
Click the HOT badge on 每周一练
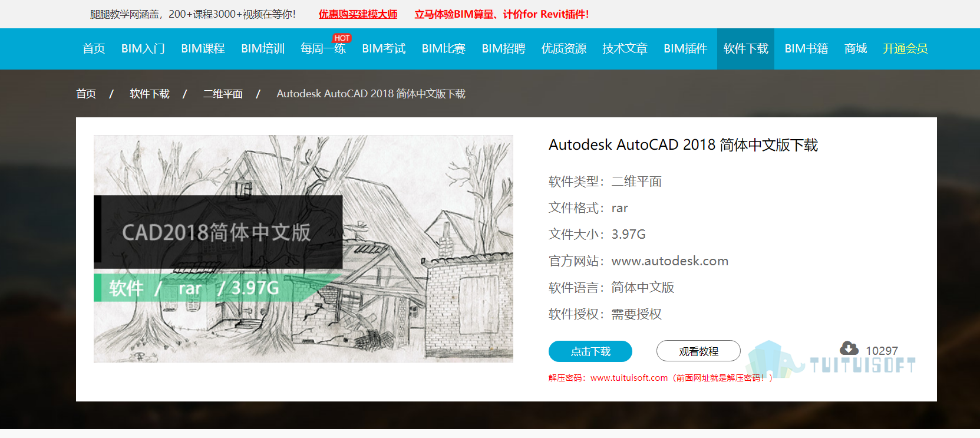pyautogui.click(x=342, y=38)
